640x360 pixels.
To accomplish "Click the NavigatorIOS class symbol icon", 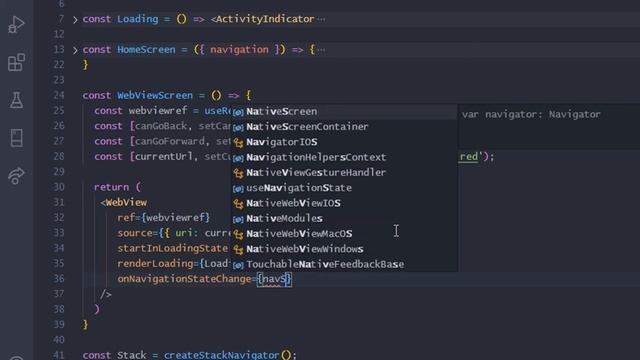I will click(238, 142).
